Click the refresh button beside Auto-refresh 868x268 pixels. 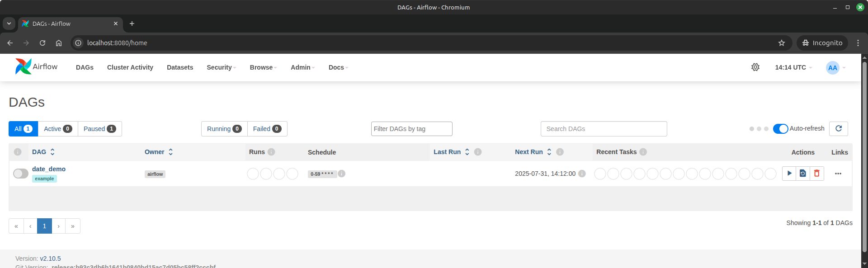coord(839,129)
